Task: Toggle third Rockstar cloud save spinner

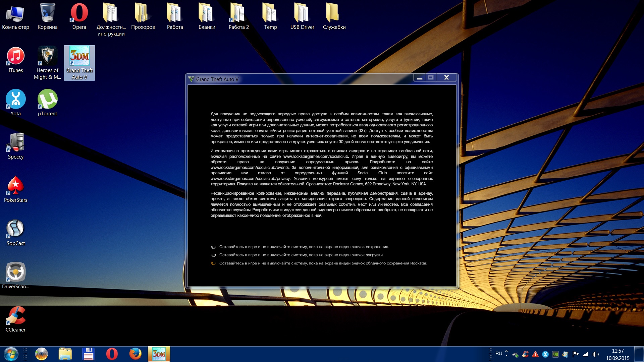Action: point(213,263)
